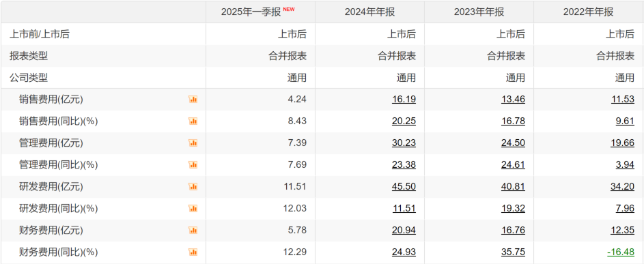Open the 35.75 financial expense growth link
The height and width of the screenshot is (264, 644).
[513, 252]
